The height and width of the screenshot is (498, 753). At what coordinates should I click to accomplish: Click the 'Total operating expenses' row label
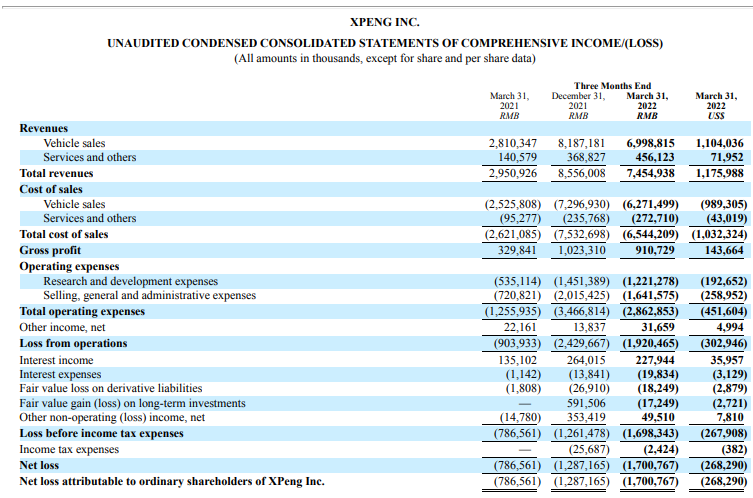(82, 312)
